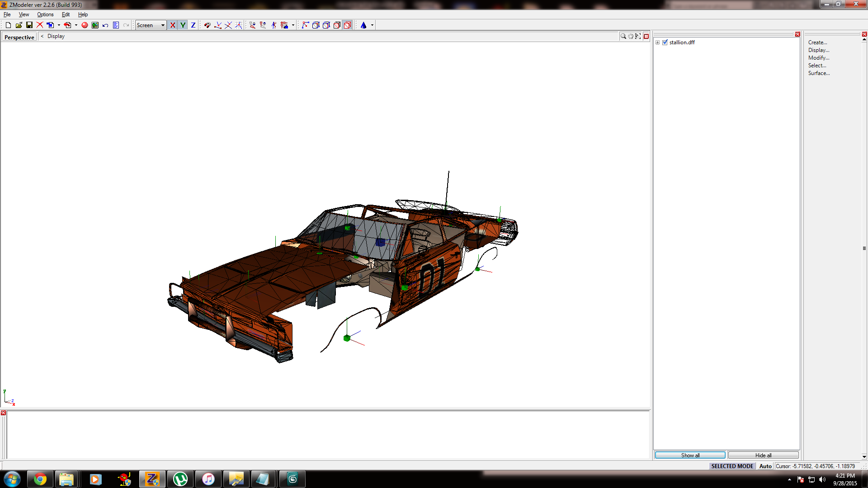Undo the last action
This screenshot has width=868, height=488.
tap(105, 25)
